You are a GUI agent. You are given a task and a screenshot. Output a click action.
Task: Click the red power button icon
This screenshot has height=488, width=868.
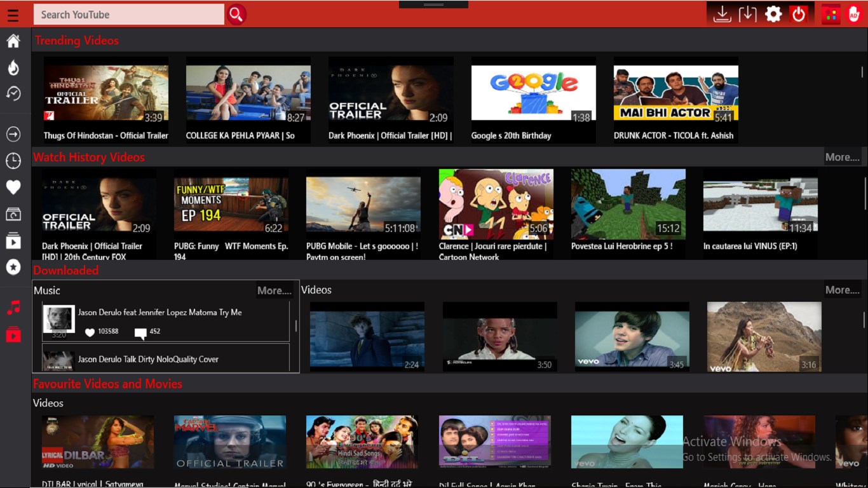point(799,14)
